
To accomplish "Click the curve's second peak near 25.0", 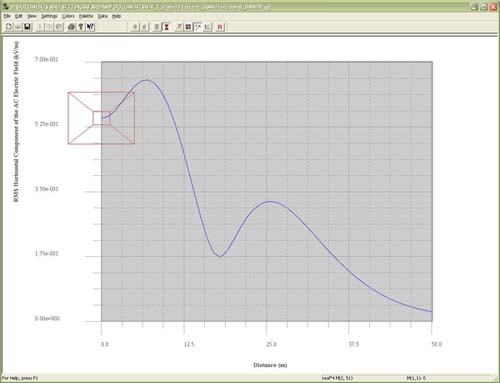I will (271, 201).
